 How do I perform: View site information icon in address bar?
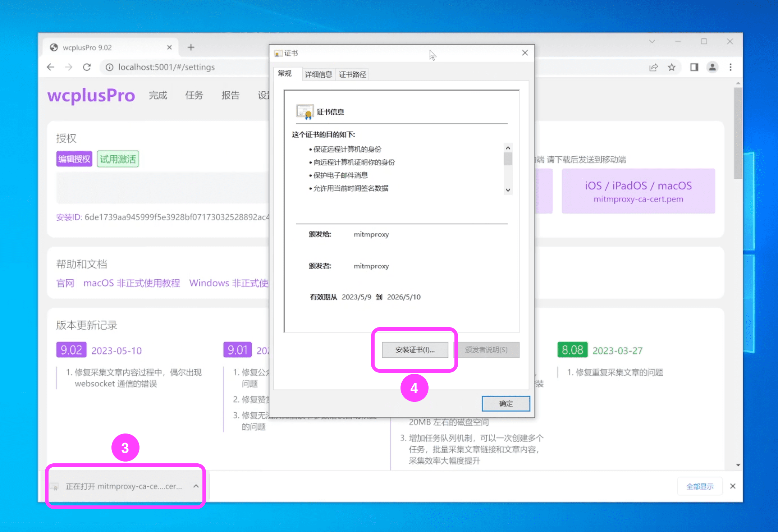110,67
